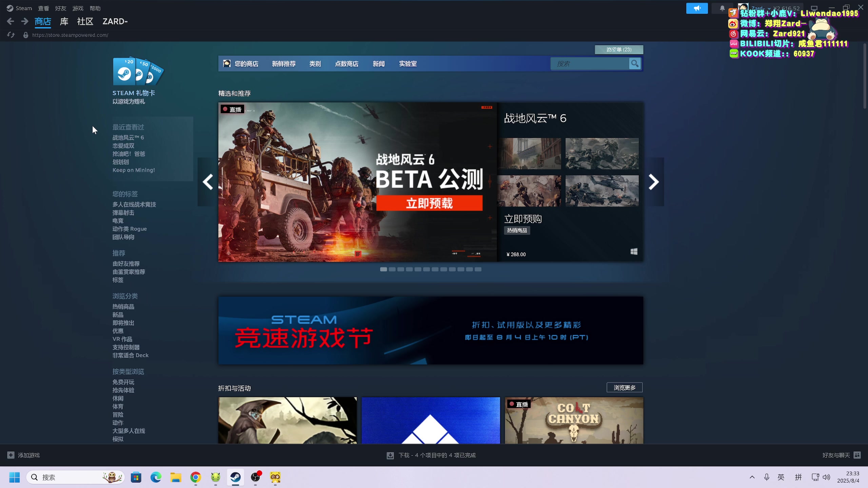Open Google Chrome from the taskbar

(196, 477)
